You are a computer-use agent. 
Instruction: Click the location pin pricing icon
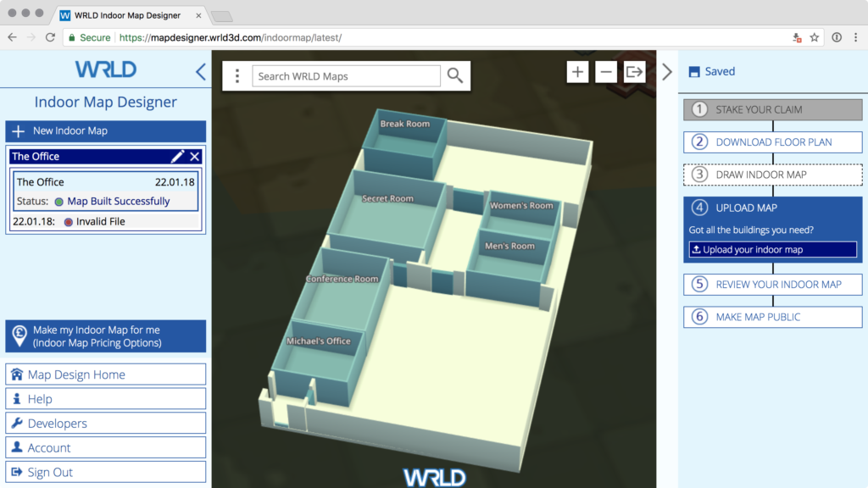19,335
